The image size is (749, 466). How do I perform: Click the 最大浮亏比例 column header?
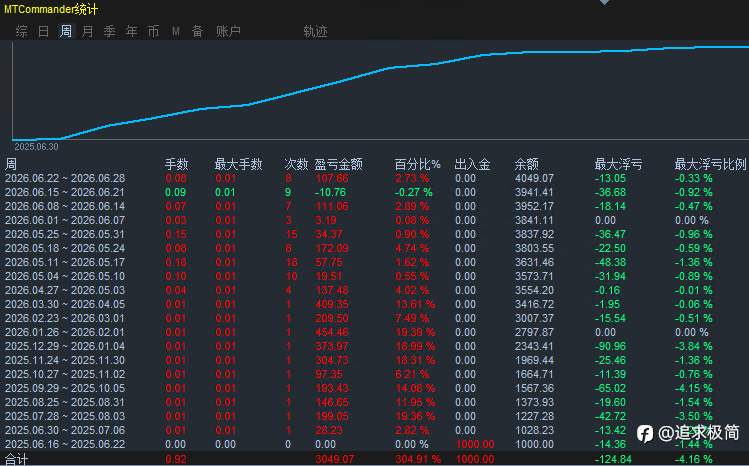710,164
